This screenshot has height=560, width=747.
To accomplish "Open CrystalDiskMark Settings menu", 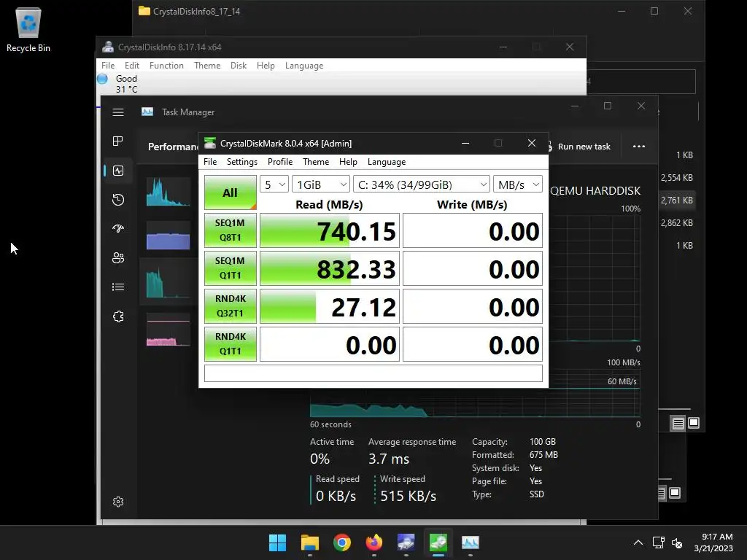I will coord(242,162).
